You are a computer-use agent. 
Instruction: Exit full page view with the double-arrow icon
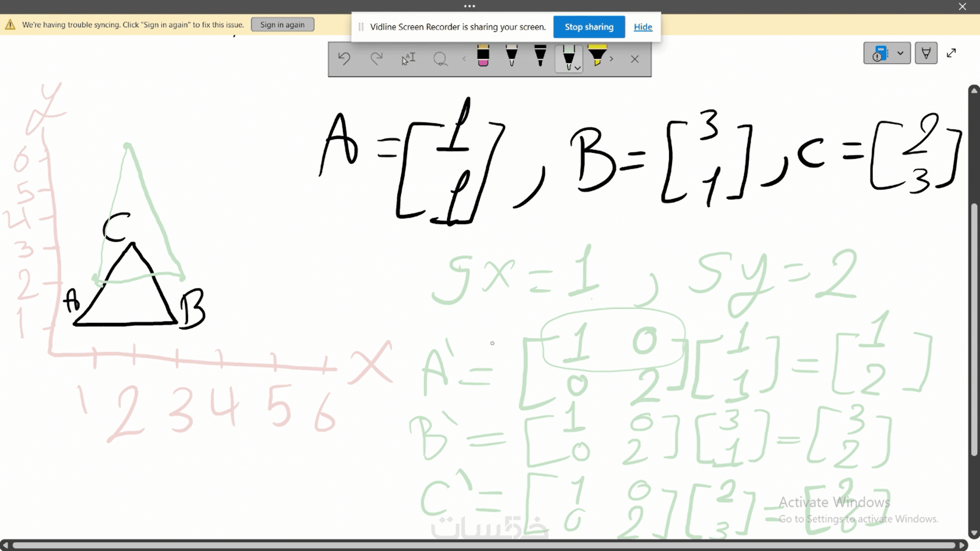tap(951, 53)
